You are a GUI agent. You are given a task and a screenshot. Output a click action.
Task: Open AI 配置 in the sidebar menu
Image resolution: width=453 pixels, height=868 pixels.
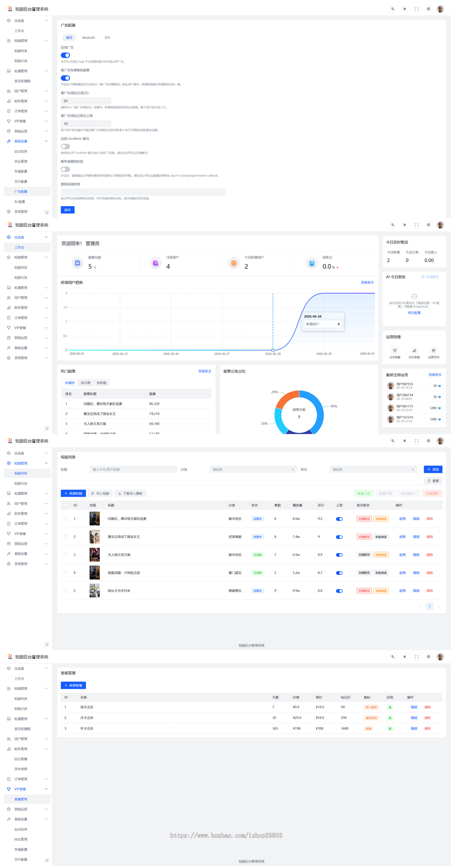coord(20,202)
